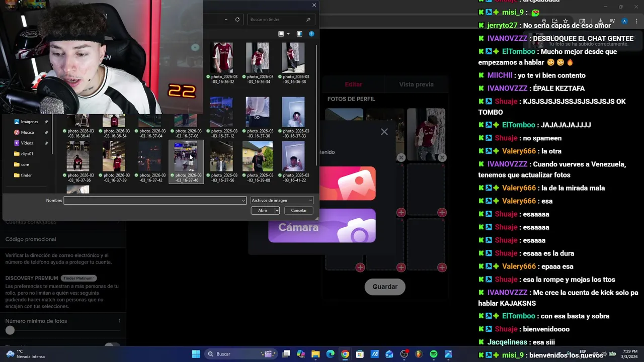644x362 pixels.
Task: Go to Vídeos in the dialog sidebar
Action: (27, 143)
